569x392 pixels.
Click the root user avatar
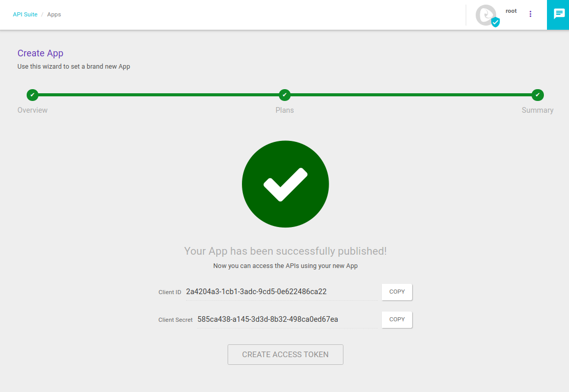[x=485, y=15]
